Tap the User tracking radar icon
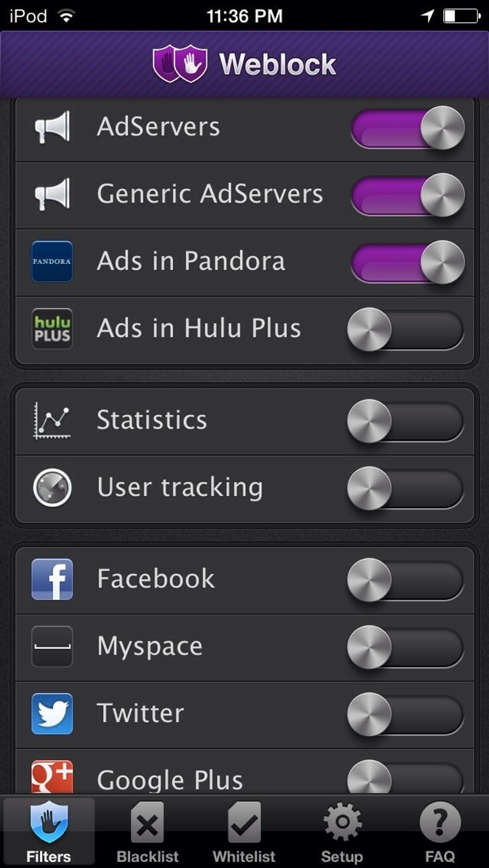This screenshot has height=868, width=489. [x=52, y=487]
